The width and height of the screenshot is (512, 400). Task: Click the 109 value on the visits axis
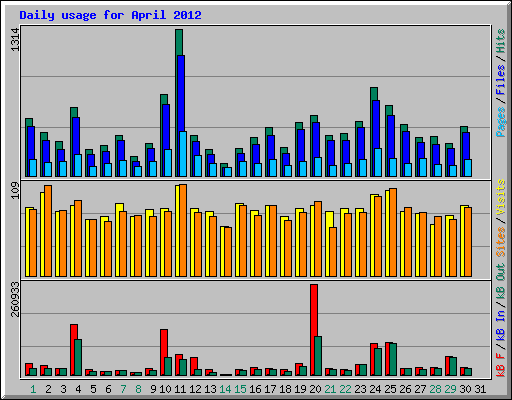[x=15, y=190]
